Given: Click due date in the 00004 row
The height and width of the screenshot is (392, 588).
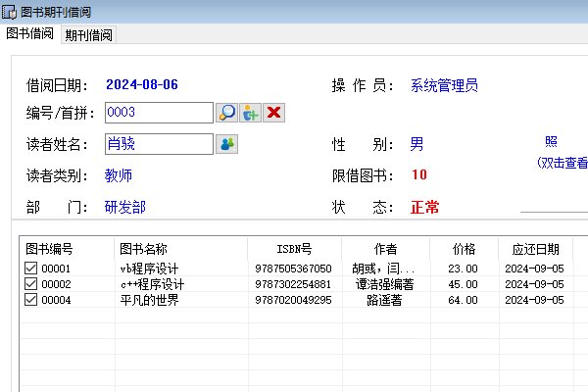Looking at the screenshot, I should [x=534, y=300].
